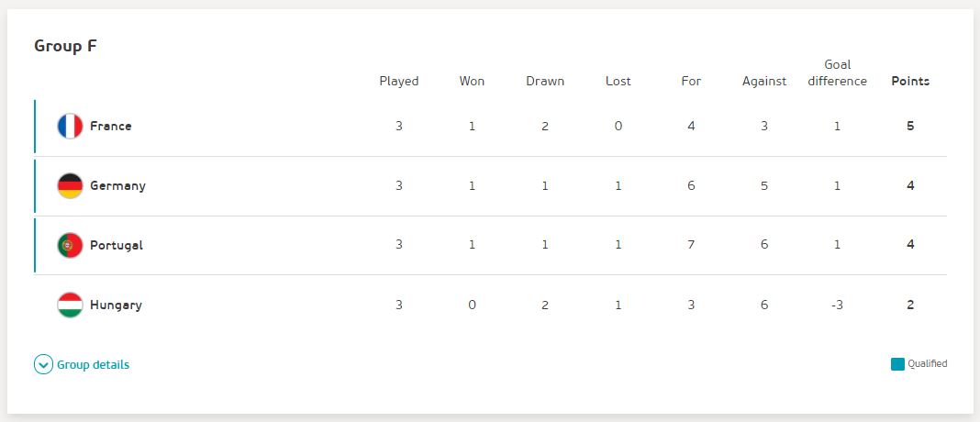Click the Won column header
The image size is (980, 422).
tap(472, 82)
